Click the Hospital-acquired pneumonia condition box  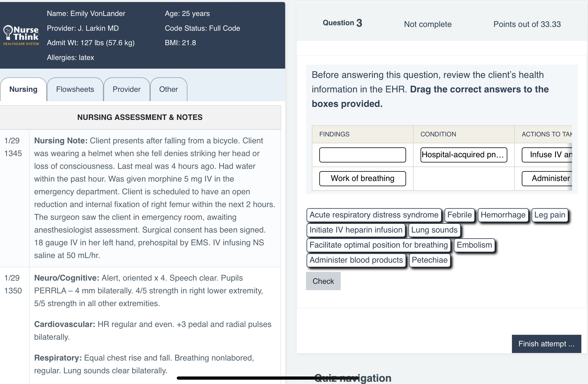464,155
